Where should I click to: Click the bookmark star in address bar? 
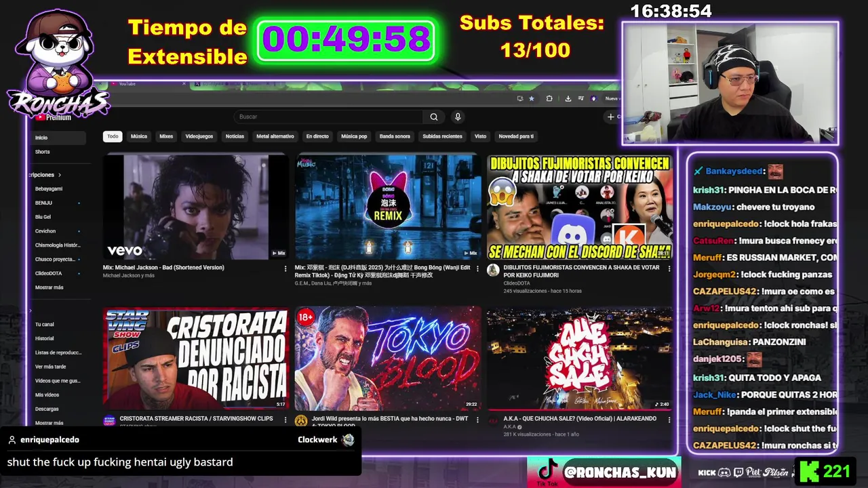[x=532, y=98]
